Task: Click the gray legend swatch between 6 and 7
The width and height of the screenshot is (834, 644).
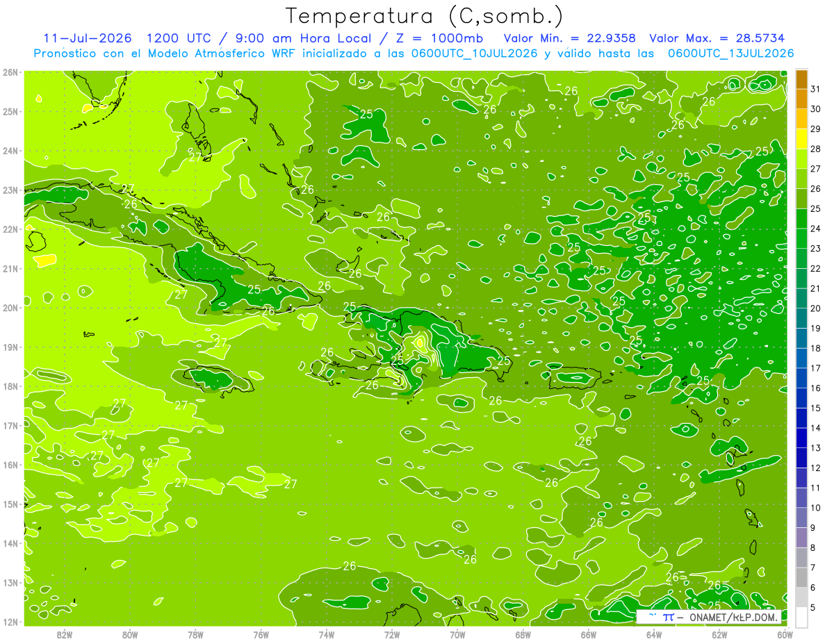Action: tap(802, 577)
